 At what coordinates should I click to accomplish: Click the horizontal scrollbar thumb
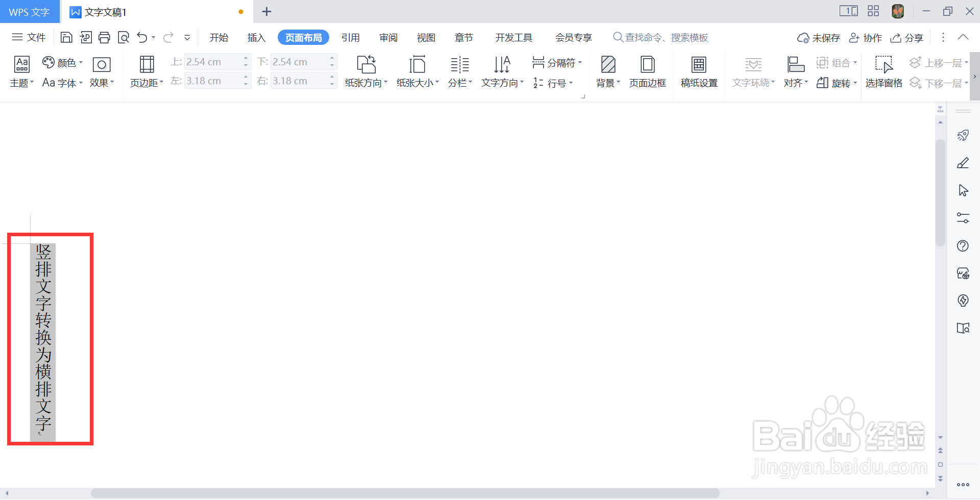tap(405, 493)
